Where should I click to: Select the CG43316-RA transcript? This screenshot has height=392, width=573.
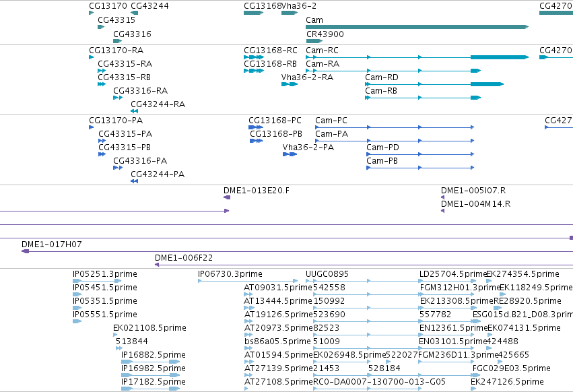tap(118, 98)
